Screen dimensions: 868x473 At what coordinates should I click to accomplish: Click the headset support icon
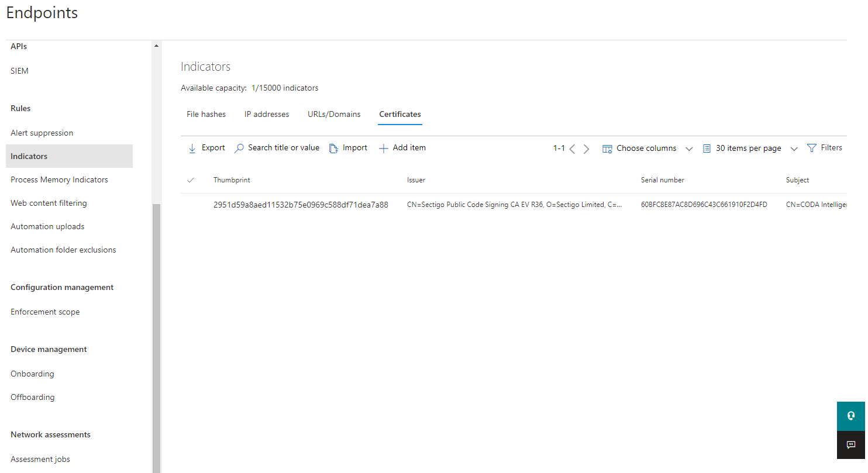click(x=850, y=416)
